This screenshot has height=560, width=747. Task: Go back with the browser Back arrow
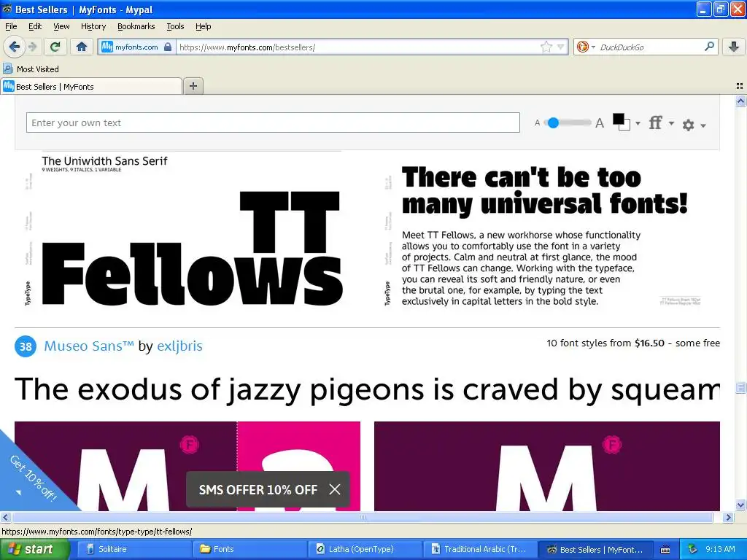15,47
